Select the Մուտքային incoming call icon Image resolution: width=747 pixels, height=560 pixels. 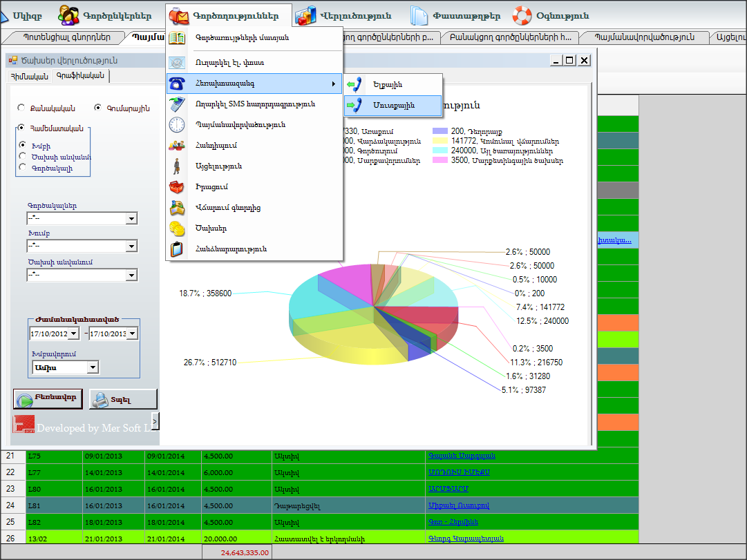click(354, 105)
